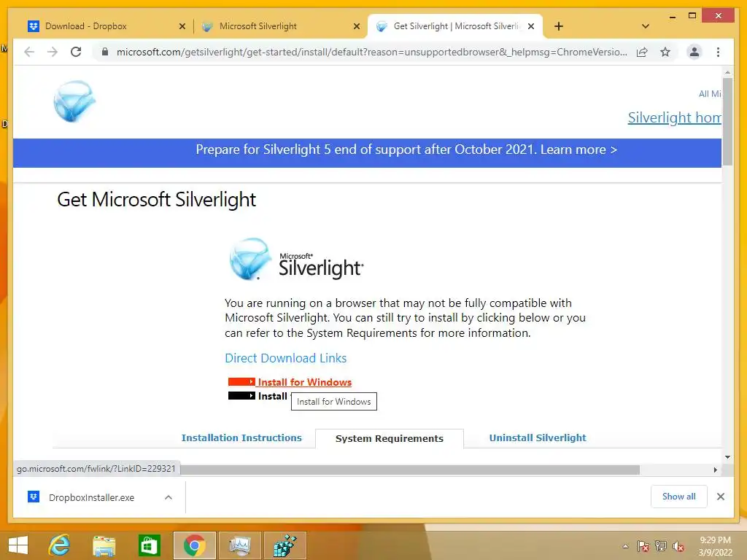
Task: Open the All Microsoft link
Action: coord(710,94)
